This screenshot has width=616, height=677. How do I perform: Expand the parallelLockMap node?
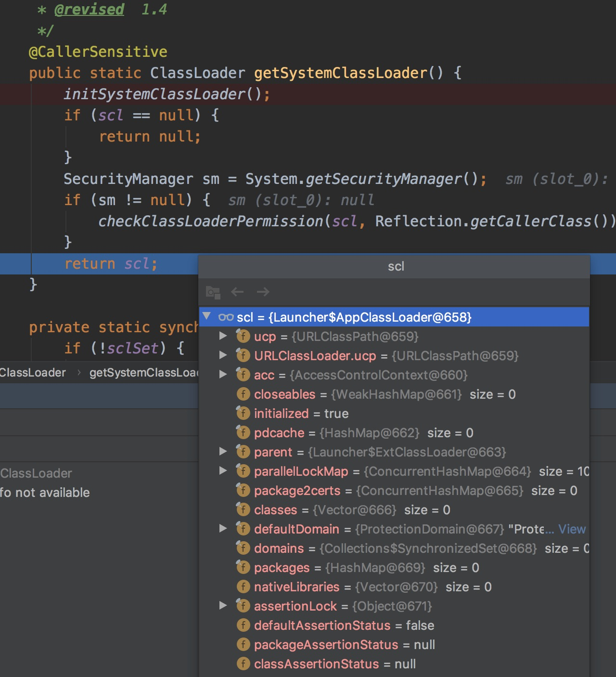click(223, 471)
